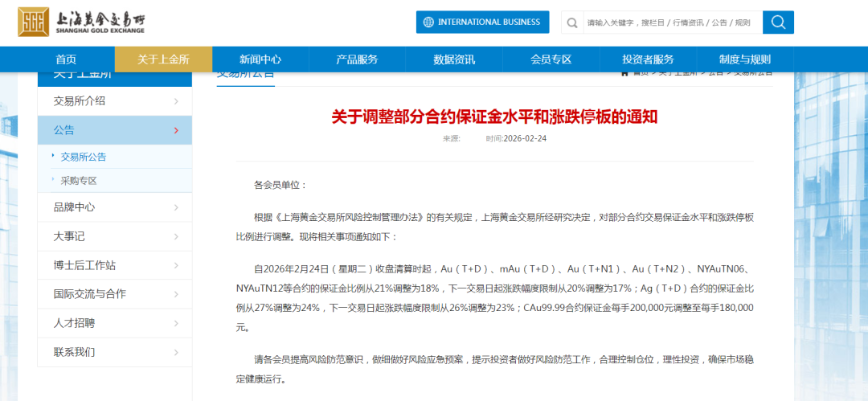Click the salutation 各会员单位
Viewport: 868px width, 401px height.
click(280, 185)
